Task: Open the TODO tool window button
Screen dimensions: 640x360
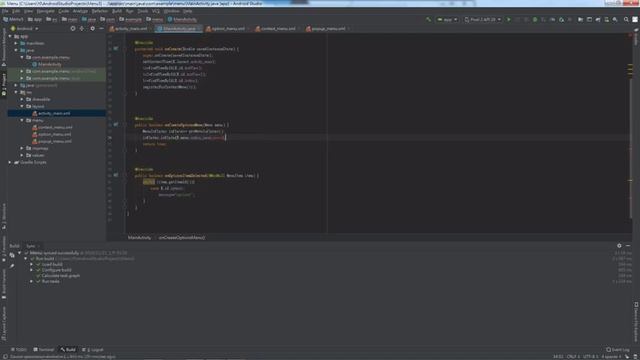Action: 19,350
